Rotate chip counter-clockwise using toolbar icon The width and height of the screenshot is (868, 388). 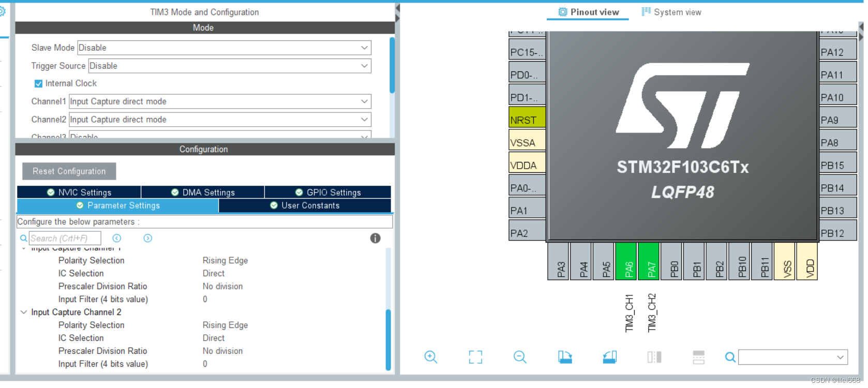pos(610,357)
